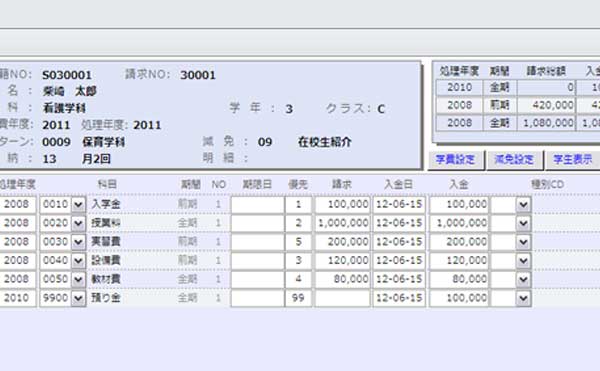Click the 入金 field showing 80,000
The width and height of the screenshot is (600, 371).
pyautogui.click(x=459, y=279)
